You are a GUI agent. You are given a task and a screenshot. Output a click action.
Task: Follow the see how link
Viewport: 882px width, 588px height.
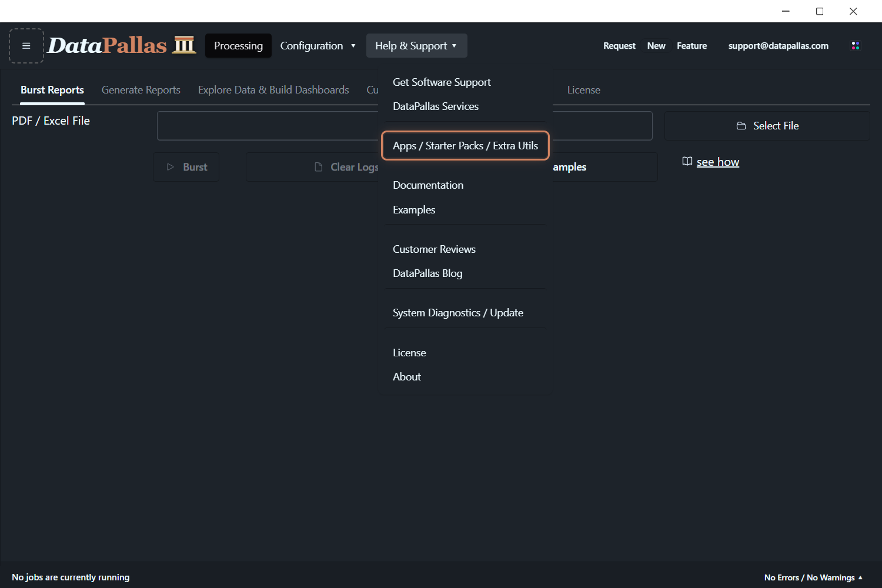718,162
